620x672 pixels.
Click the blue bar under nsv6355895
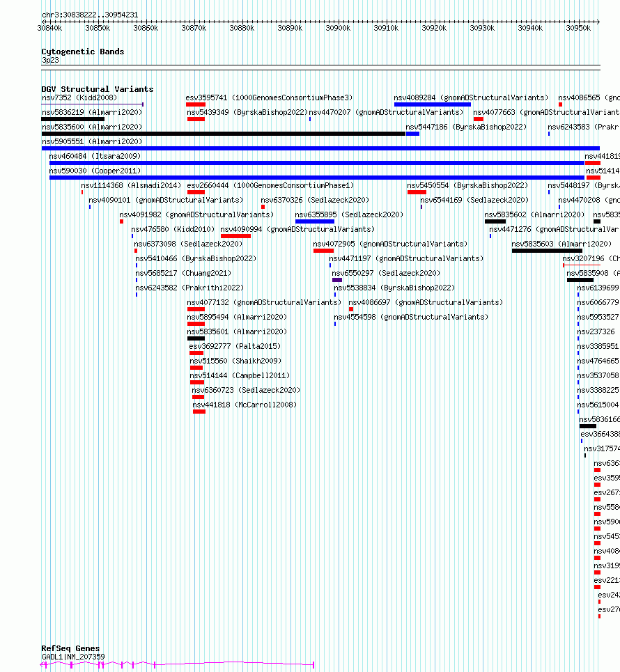point(315,221)
